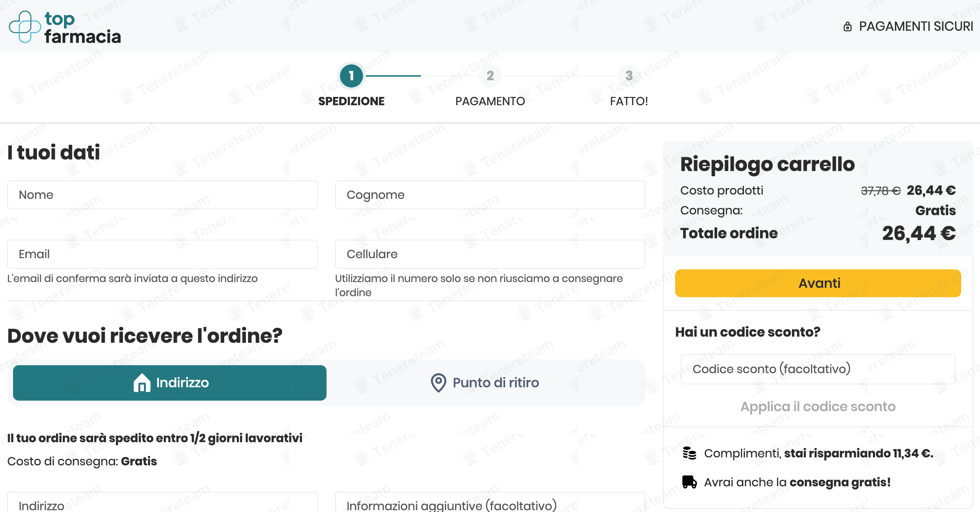The image size is (980, 512).
Task: Open the top farmacia home link
Action: click(65, 27)
